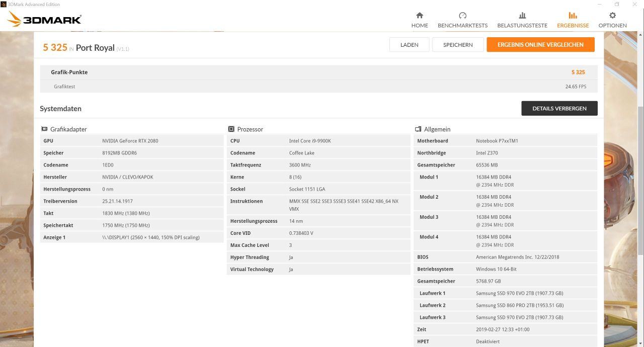This screenshot has height=347, width=644.
Task: Click the Laden button
Action: point(410,45)
